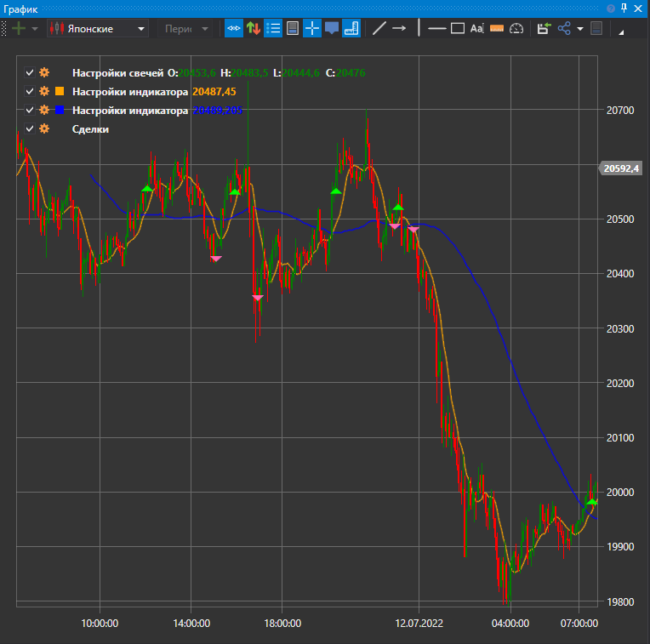The height and width of the screenshot is (644, 650).
Task: Click the green and red arrows icon
Action: click(254, 28)
